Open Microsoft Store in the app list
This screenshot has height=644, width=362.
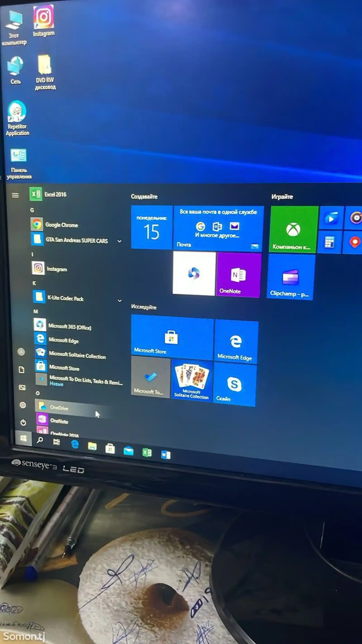57,367
